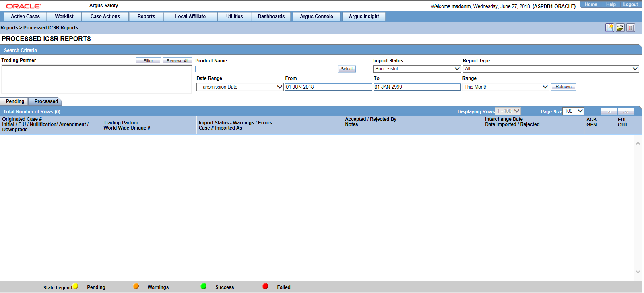This screenshot has width=644, height=293.
Task: Click the ACK GEN column header
Action: [x=592, y=122]
